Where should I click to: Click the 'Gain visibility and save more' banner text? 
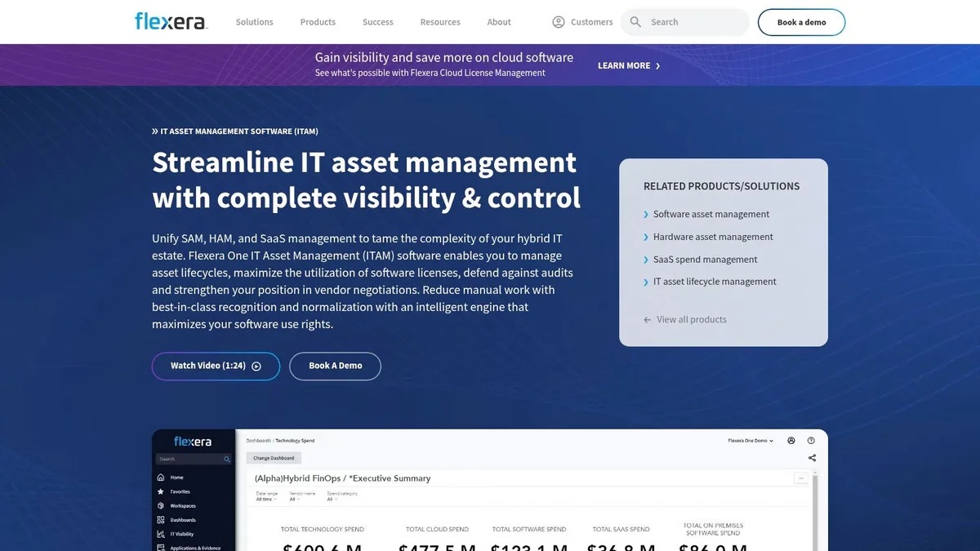[444, 58]
